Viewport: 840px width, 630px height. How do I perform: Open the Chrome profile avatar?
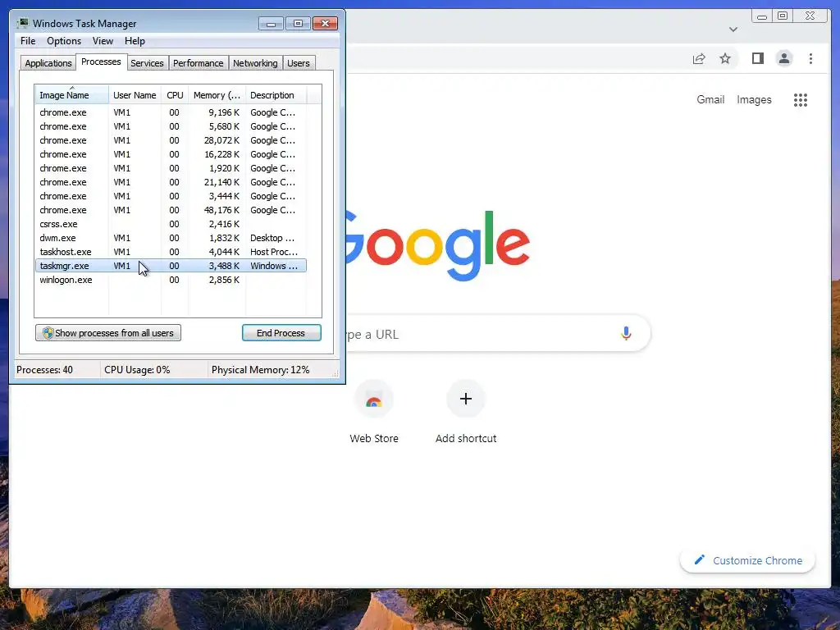point(784,58)
